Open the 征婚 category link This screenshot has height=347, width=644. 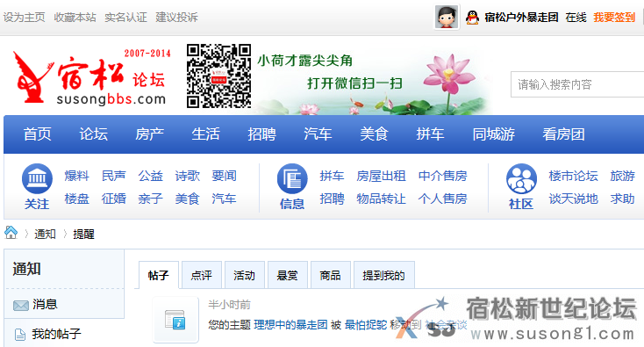(x=114, y=199)
